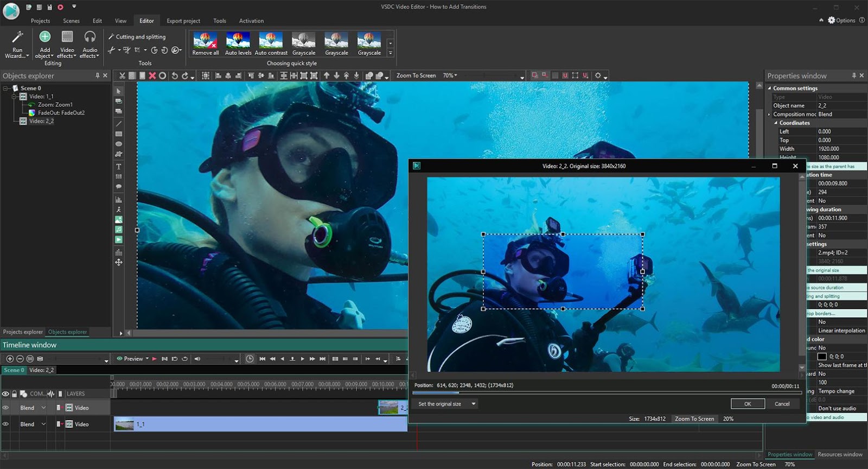Image resolution: width=868 pixels, height=469 pixels.
Task: Select the Rectangle shape tool
Action: pos(119,134)
